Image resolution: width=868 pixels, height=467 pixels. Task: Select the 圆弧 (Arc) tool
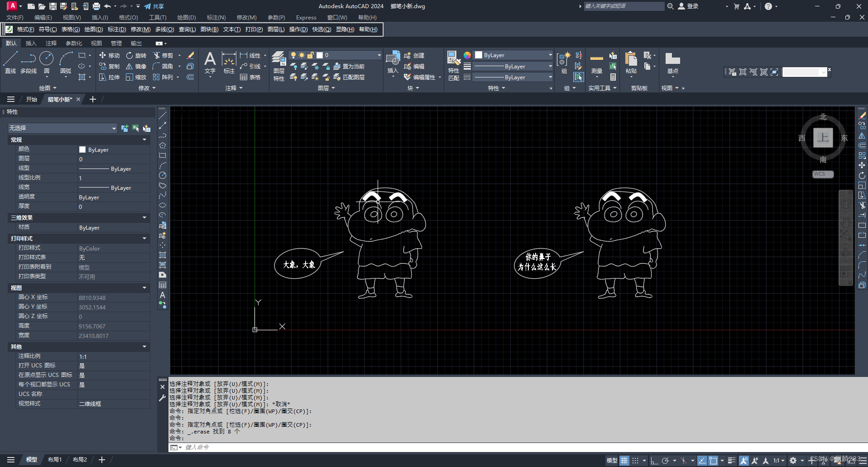(66, 63)
